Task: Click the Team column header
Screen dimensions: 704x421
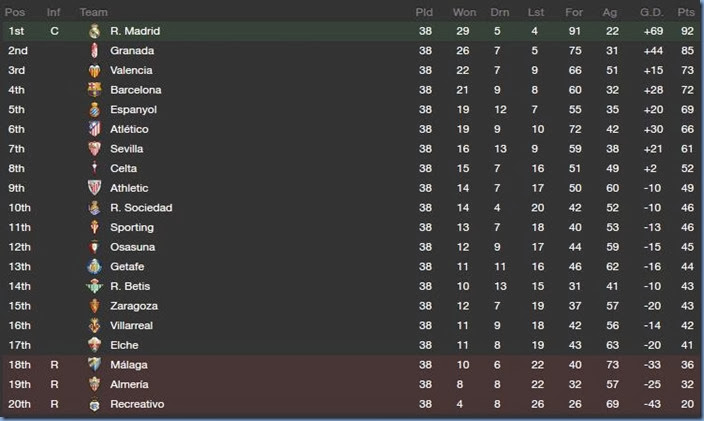Action: (94, 12)
